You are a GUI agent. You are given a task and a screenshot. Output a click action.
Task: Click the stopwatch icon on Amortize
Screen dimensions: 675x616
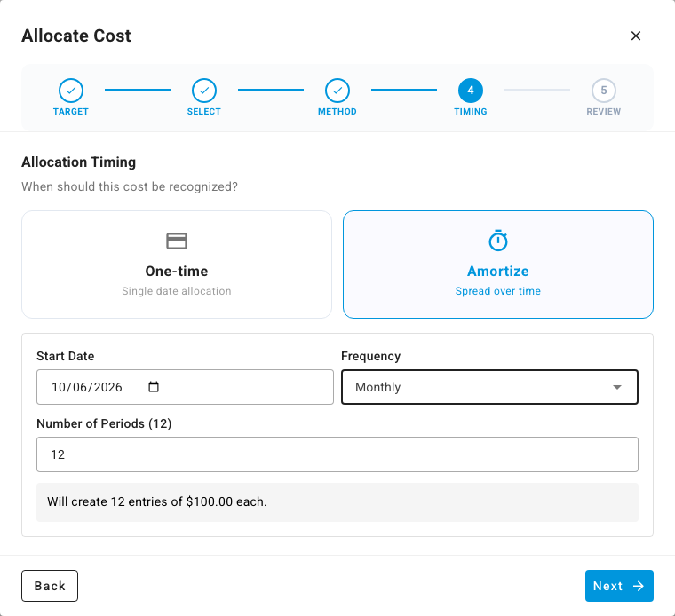[498, 241]
